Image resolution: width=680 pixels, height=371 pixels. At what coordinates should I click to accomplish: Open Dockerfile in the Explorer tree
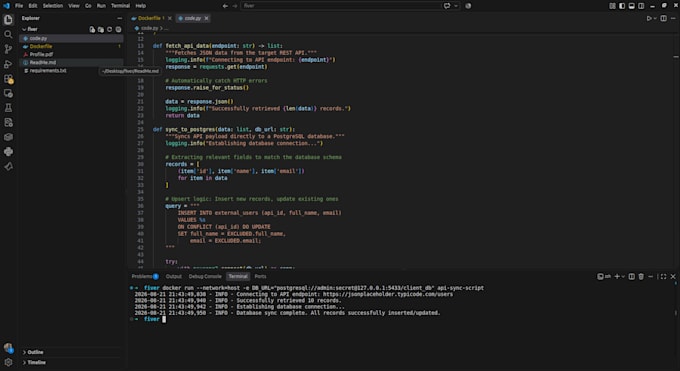[72, 46]
